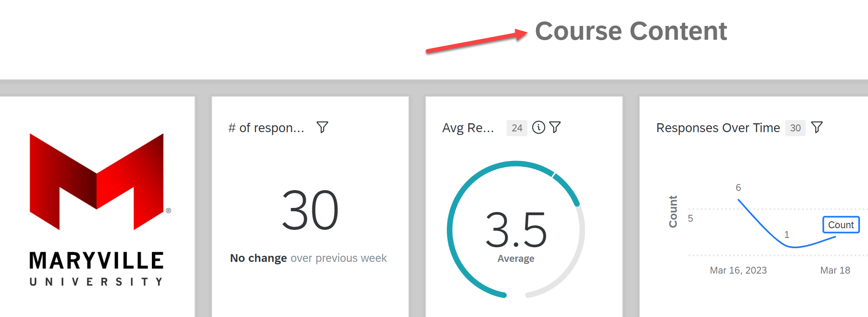This screenshot has height=317, width=868.
Task: Click the 'Average' label under gauge
Action: pos(516,259)
